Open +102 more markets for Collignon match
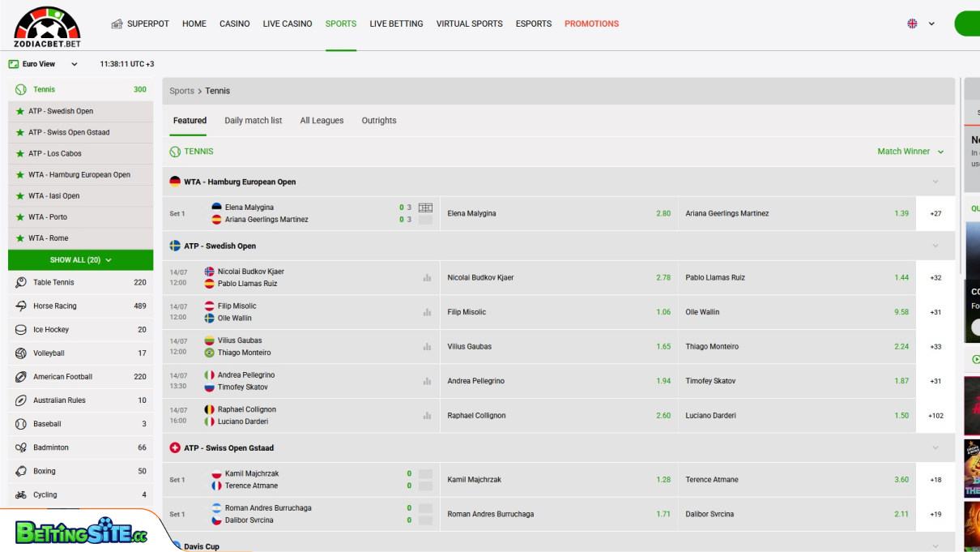This screenshot has width=980, height=552. [x=935, y=416]
